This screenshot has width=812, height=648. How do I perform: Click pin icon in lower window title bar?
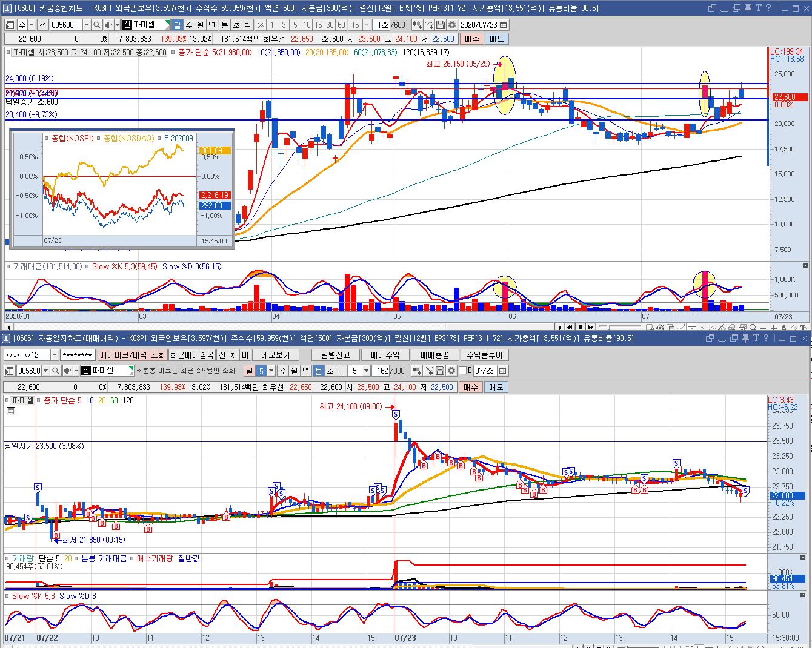click(x=745, y=338)
